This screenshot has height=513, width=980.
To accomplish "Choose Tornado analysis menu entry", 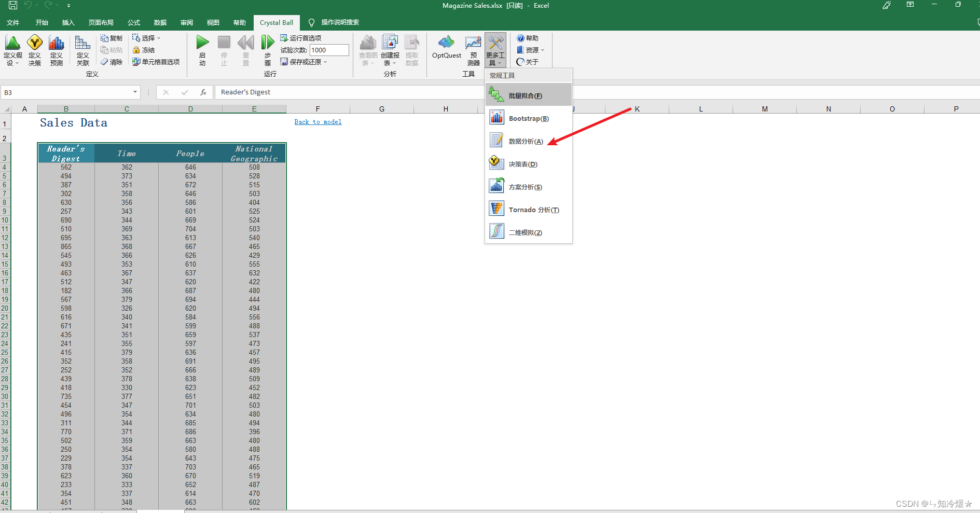I will (529, 210).
